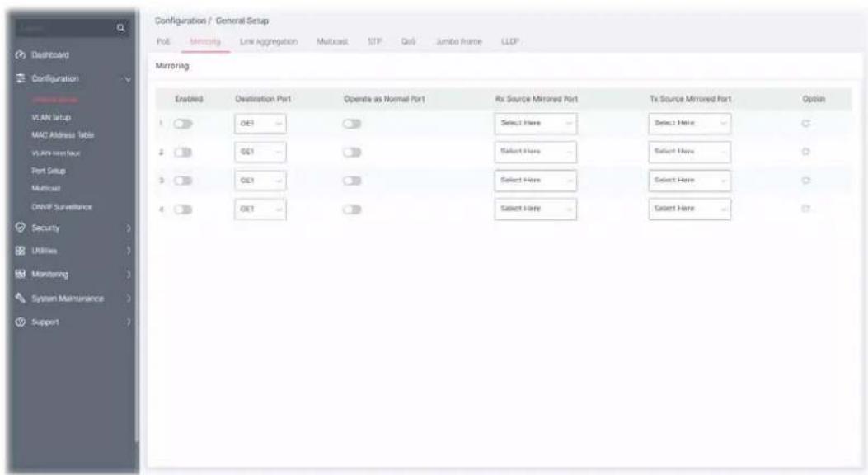Open VLAN Setup in sidebar

pyautogui.click(x=51, y=117)
